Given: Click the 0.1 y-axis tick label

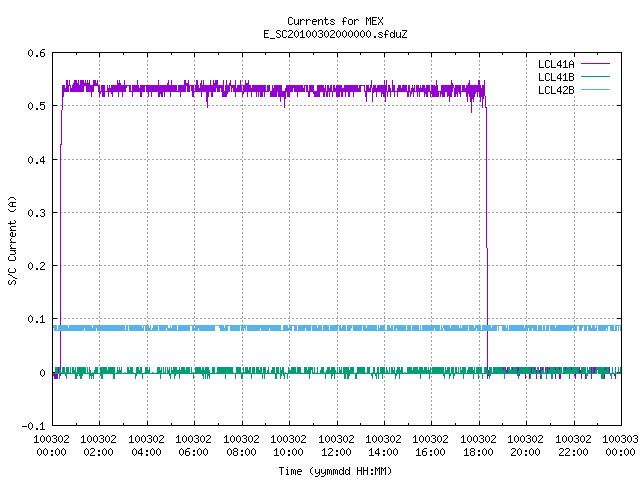Looking at the screenshot, I should click(x=36, y=319).
